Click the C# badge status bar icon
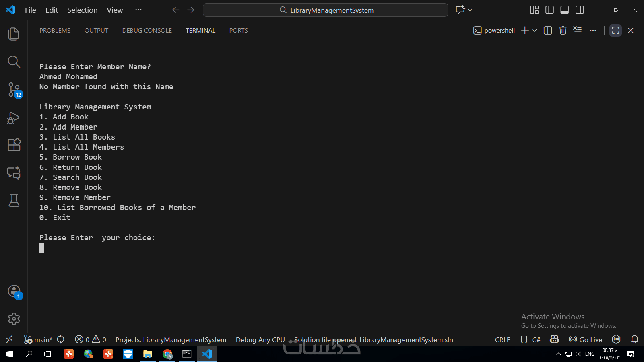 pos(616,339)
